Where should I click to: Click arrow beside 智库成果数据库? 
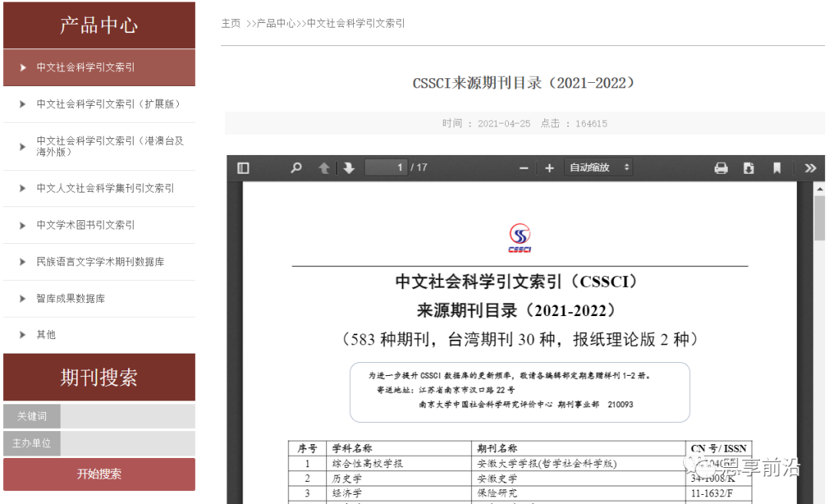(x=22, y=298)
